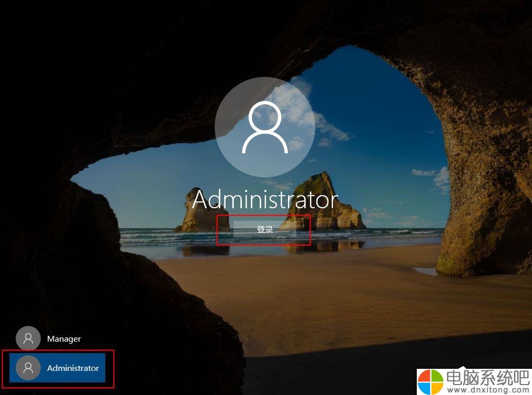Click the large Administrator name text
This screenshot has height=395, width=532.
(265, 199)
